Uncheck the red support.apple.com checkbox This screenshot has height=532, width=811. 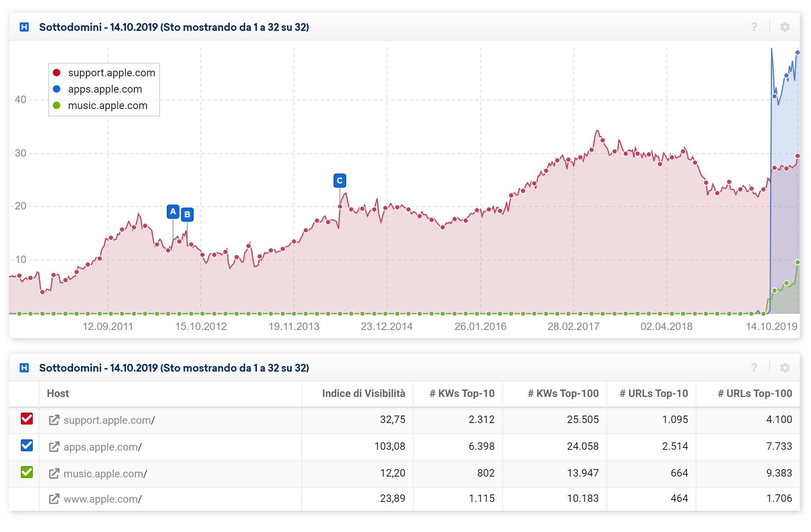[x=27, y=419]
